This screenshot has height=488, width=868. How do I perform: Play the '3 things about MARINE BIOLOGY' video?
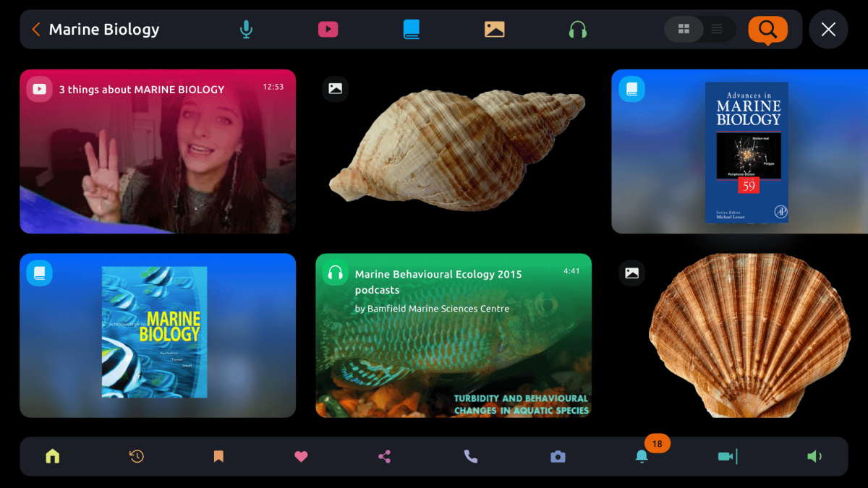click(158, 151)
